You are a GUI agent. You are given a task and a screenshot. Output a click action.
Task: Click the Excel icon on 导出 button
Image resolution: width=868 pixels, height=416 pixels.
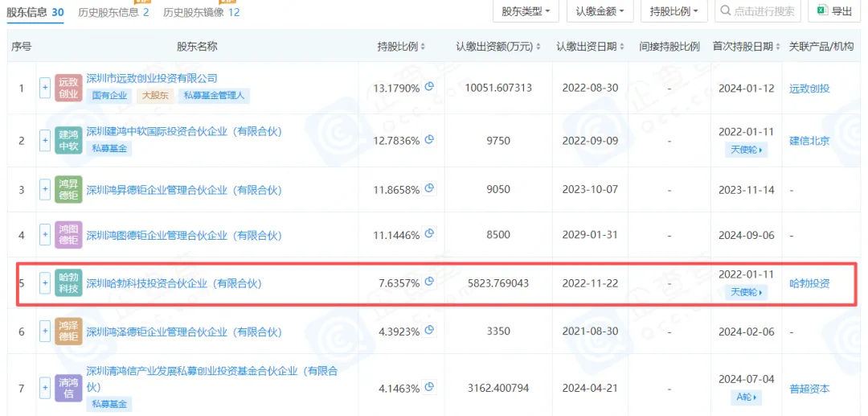coord(823,10)
